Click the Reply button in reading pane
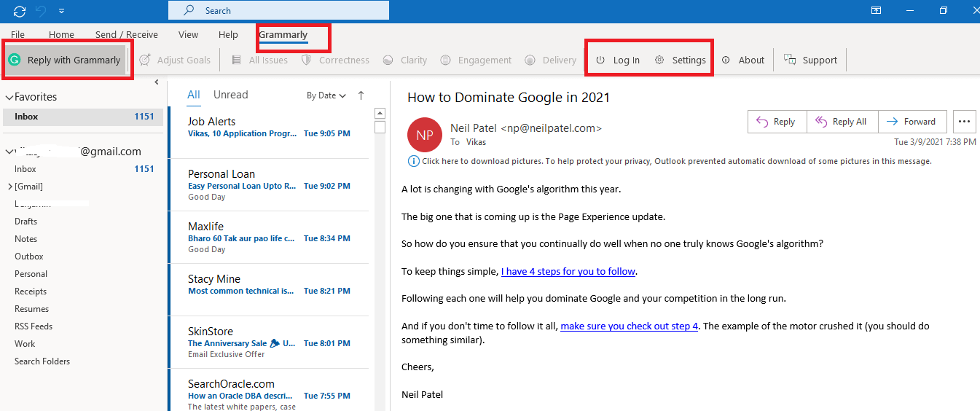 tap(777, 122)
